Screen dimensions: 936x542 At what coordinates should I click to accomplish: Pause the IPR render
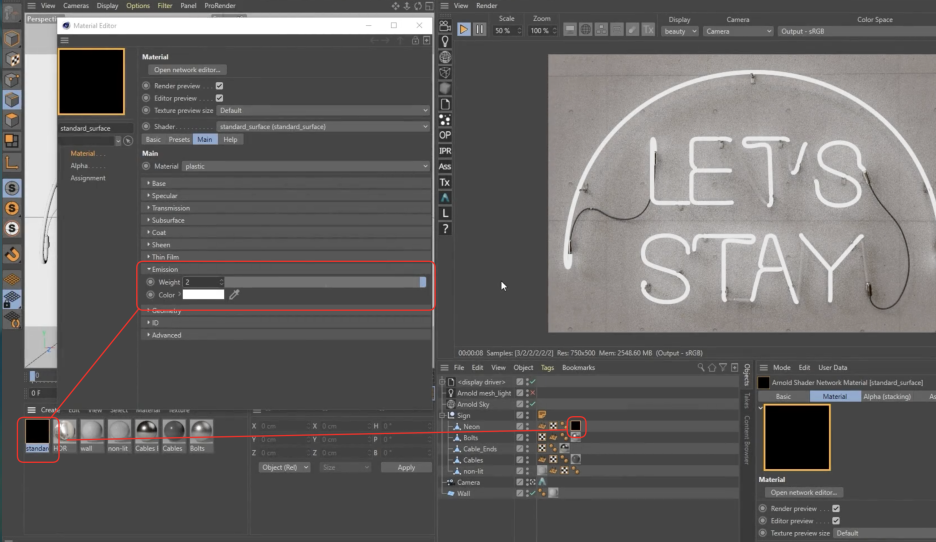[x=479, y=29]
